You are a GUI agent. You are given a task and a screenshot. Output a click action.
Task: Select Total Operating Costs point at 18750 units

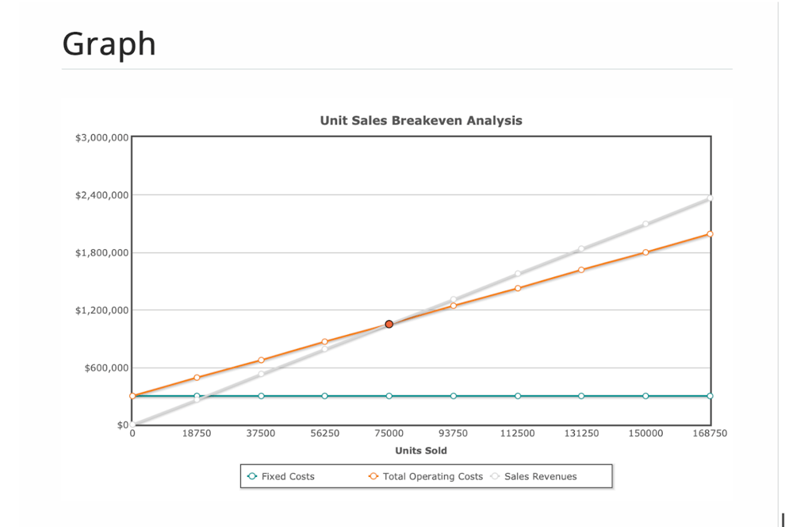[197, 378]
